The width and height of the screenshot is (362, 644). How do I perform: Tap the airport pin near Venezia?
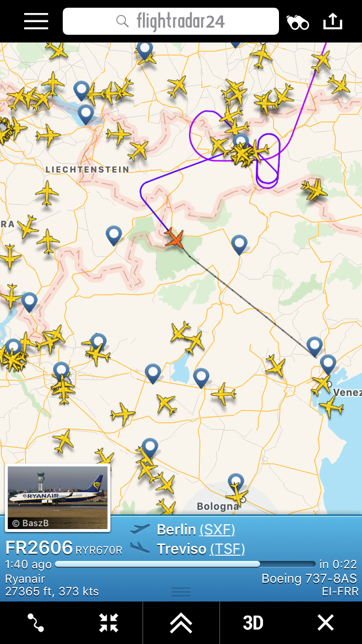point(328,364)
